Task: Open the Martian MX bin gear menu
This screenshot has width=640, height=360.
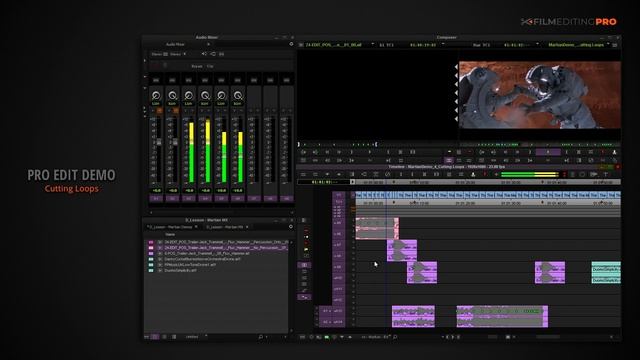Action: [291, 227]
